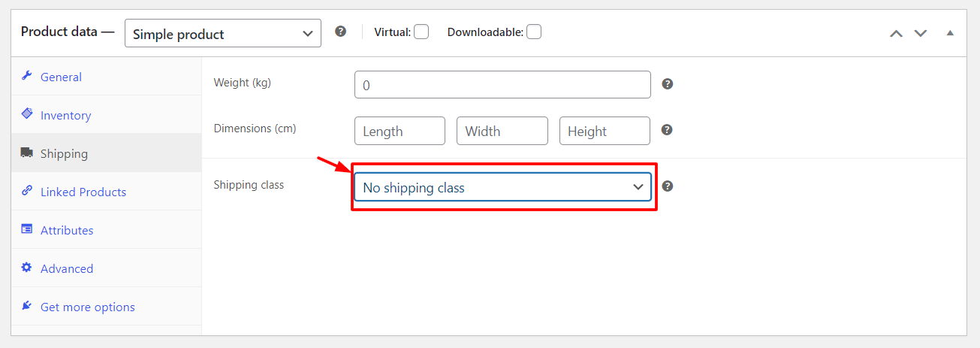Image resolution: width=980 pixels, height=348 pixels.
Task: Open help tip next to product type
Action: click(x=341, y=32)
